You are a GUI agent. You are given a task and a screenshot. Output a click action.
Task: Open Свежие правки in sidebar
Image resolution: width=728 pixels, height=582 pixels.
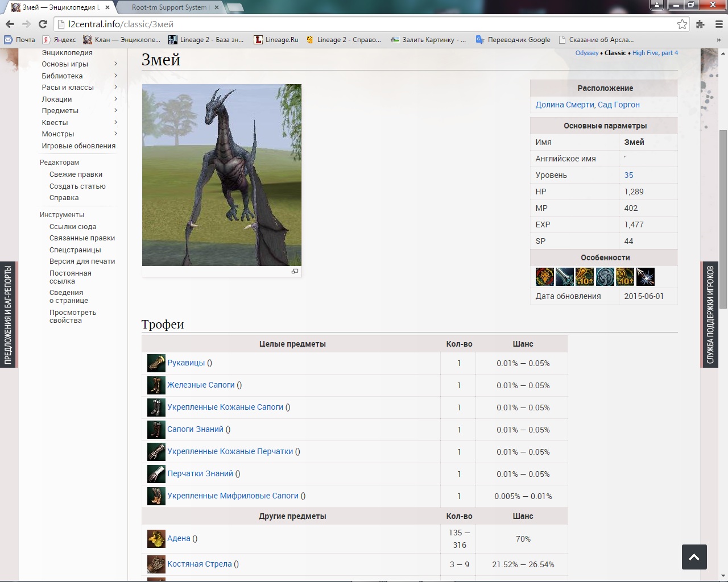[x=76, y=174]
